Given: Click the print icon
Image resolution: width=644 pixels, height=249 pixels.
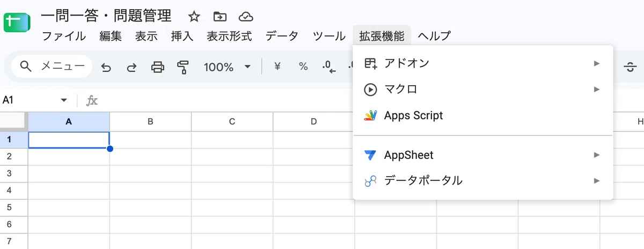Looking at the screenshot, I should (x=157, y=67).
